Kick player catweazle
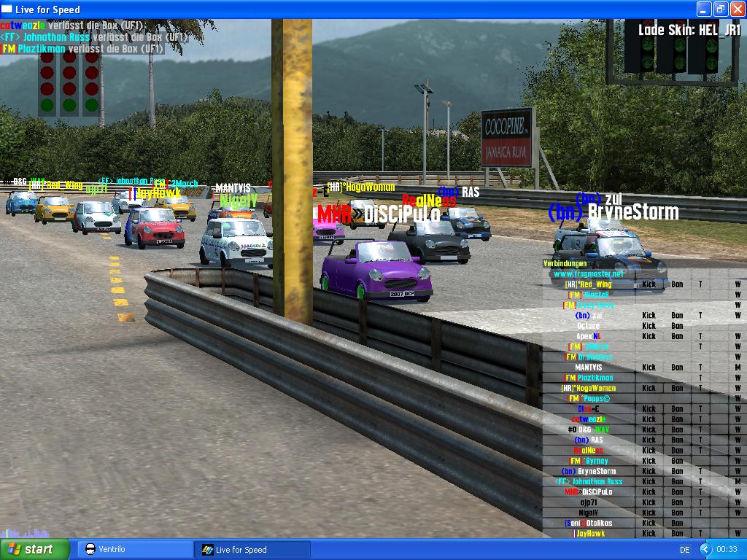The height and width of the screenshot is (560, 747). click(x=649, y=419)
